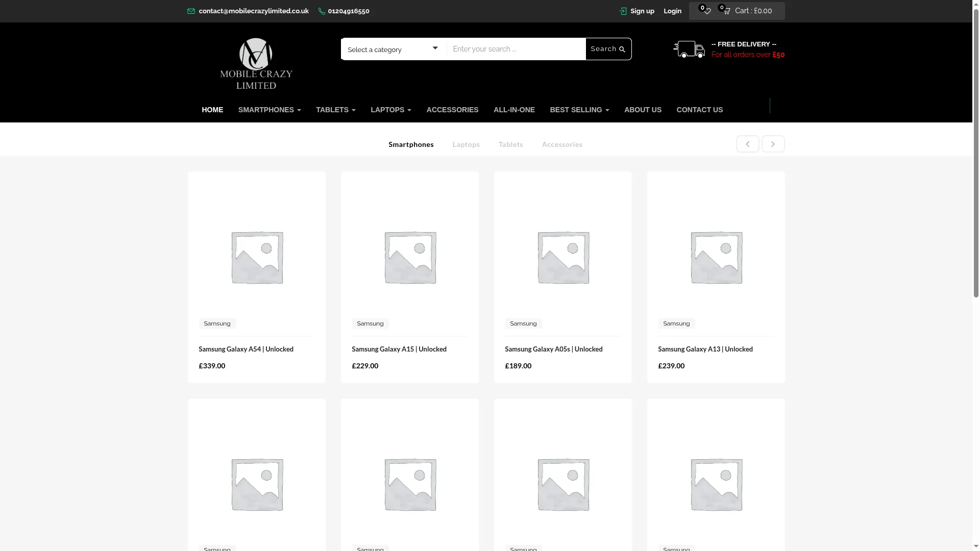Open Samsung Galaxy A54 | Unlocked title
980x551 pixels.
(x=246, y=349)
